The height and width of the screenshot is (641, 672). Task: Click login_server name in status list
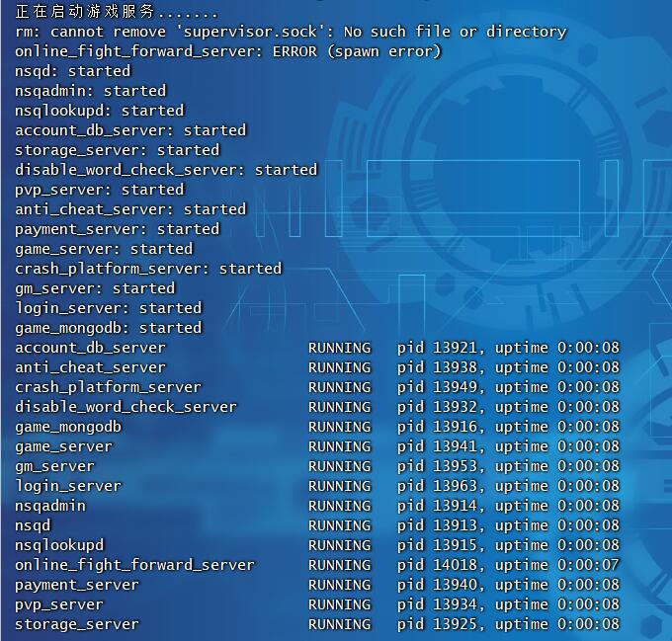tap(68, 486)
